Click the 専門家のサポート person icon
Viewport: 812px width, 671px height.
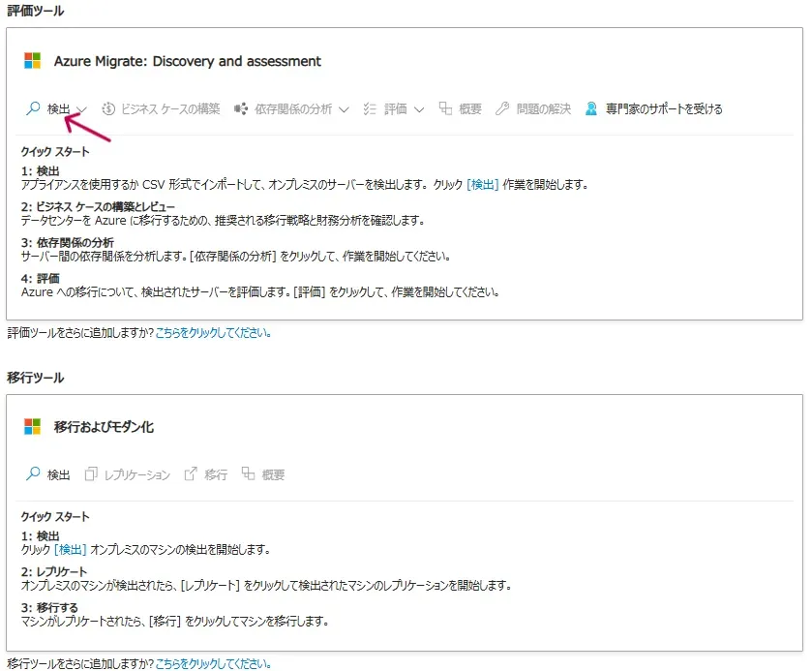click(x=591, y=108)
